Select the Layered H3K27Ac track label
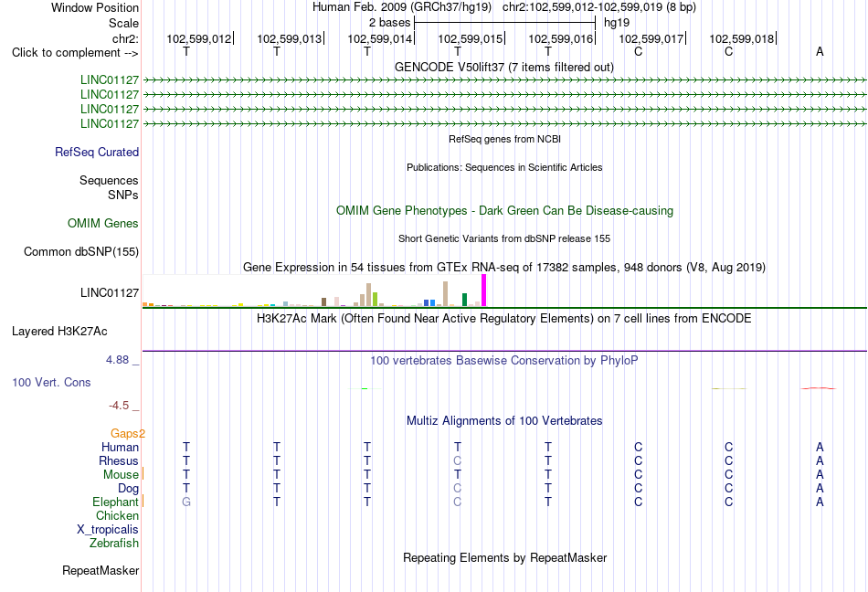Image resolution: width=868 pixels, height=592 pixels. [x=59, y=331]
